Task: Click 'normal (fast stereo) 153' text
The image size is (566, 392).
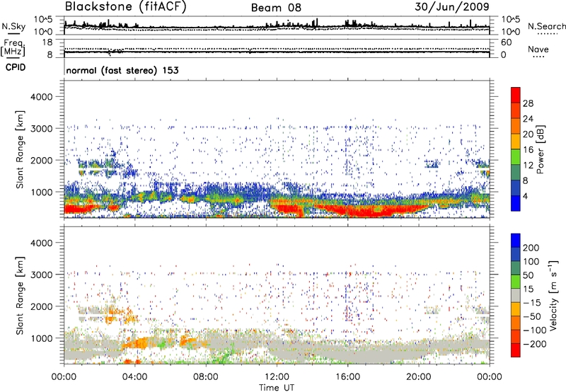Action: [122, 70]
